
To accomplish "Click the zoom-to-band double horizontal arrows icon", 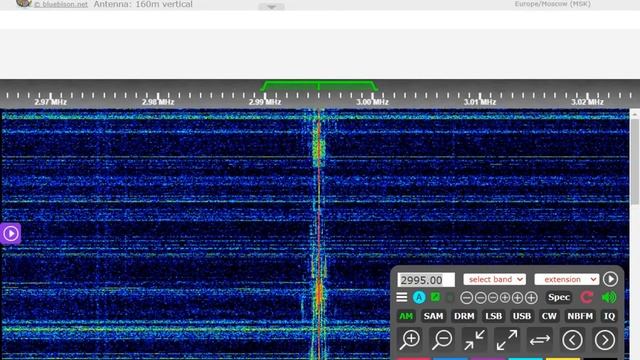I will click(540, 340).
